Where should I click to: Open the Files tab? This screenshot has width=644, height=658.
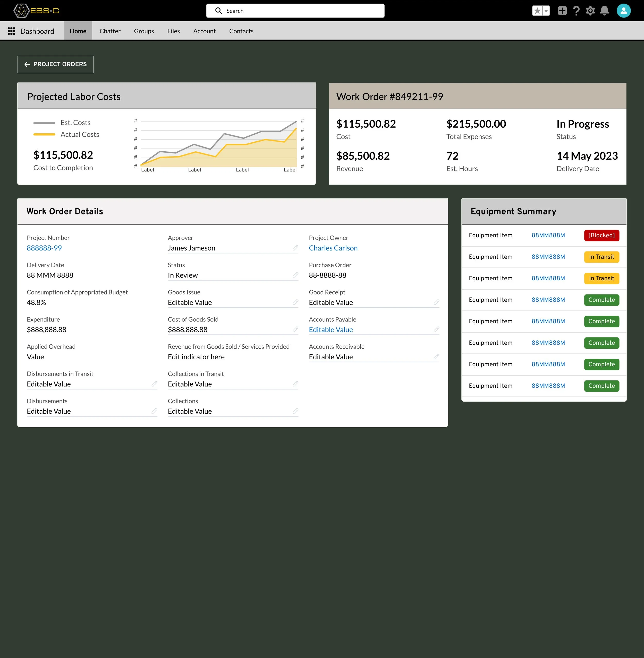pyautogui.click(x=174, y=31)
